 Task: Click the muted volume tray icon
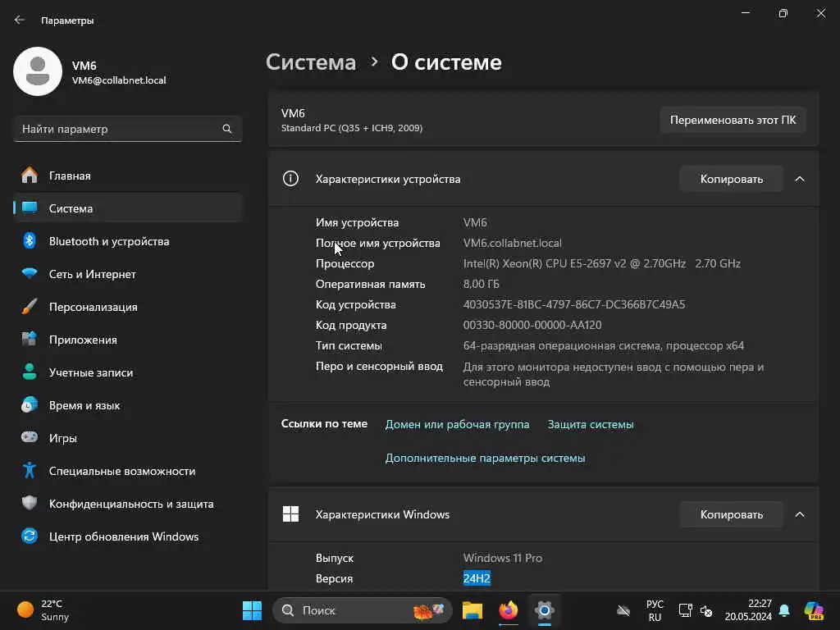pyautogui.click(x=706, y=610)
